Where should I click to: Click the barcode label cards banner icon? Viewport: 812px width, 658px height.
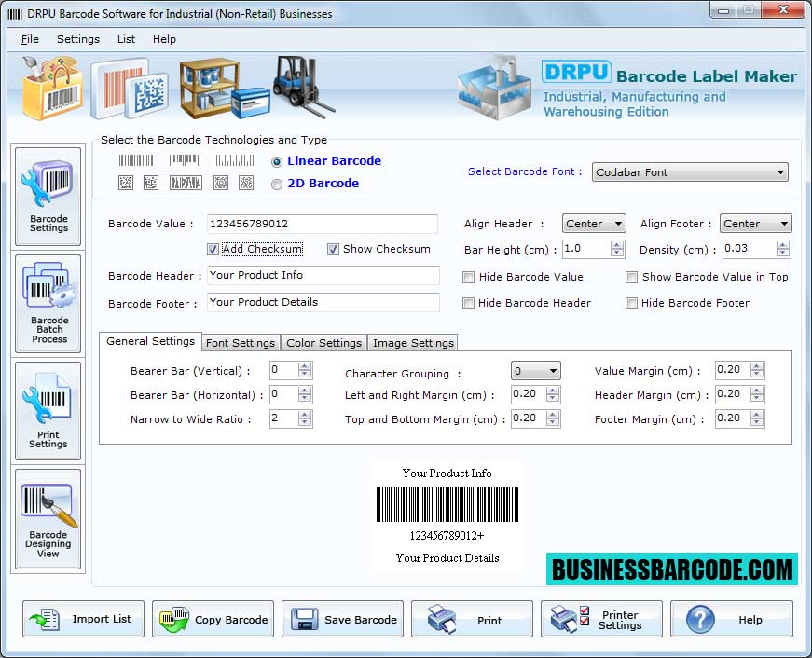pyautogui.click(x=130, y=89)
